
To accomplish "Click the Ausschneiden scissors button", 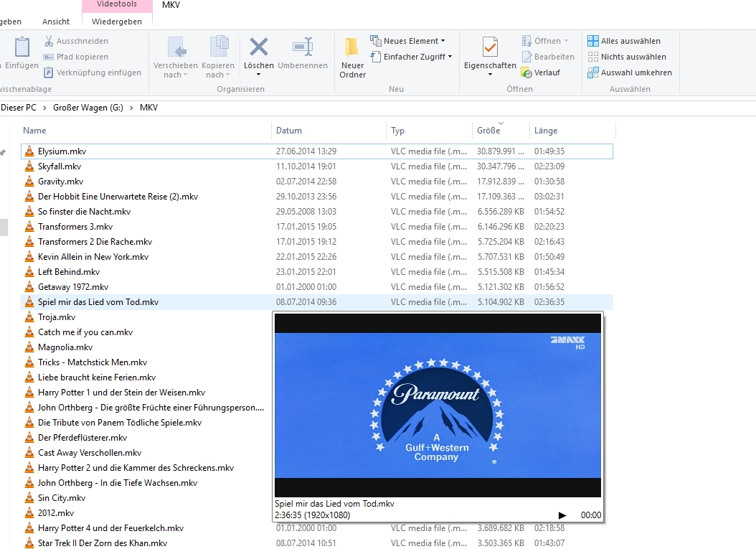I will tap(76, 41).
